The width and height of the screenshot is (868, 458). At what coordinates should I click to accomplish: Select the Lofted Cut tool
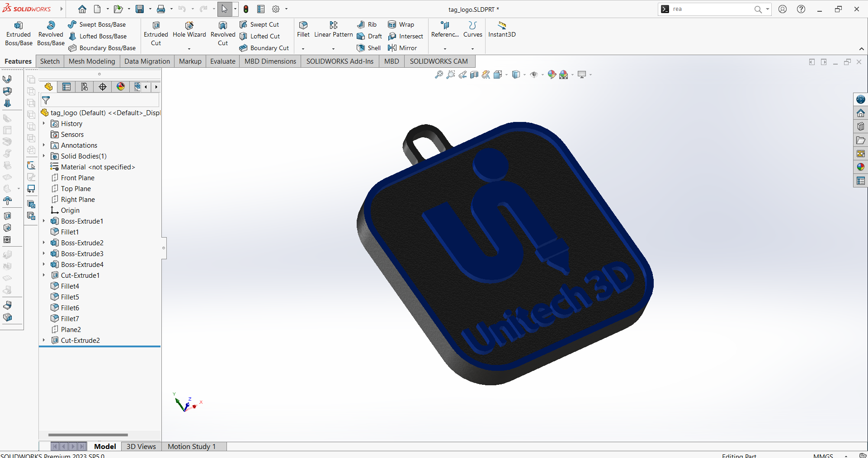[x=260, y=36]
